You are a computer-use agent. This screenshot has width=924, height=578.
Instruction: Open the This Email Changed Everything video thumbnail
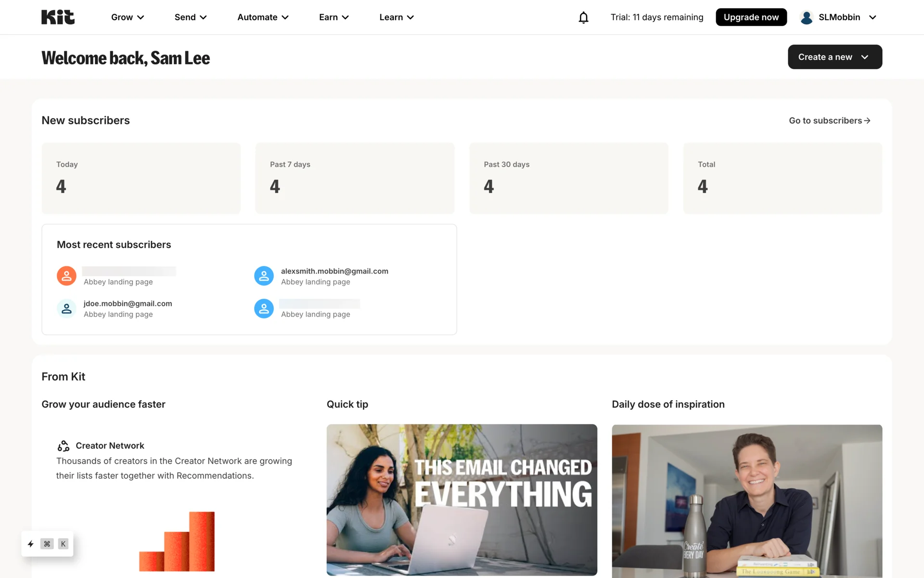(x=462, y=499)
